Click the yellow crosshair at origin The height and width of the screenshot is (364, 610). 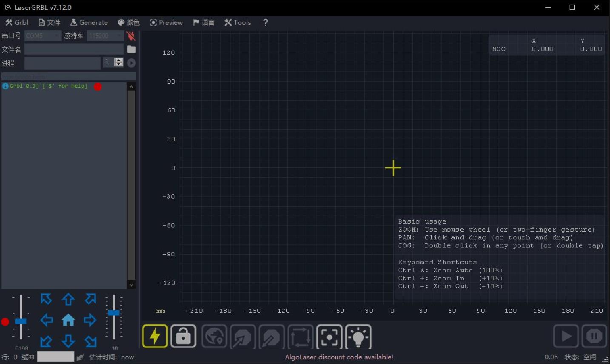click(393, 168)
